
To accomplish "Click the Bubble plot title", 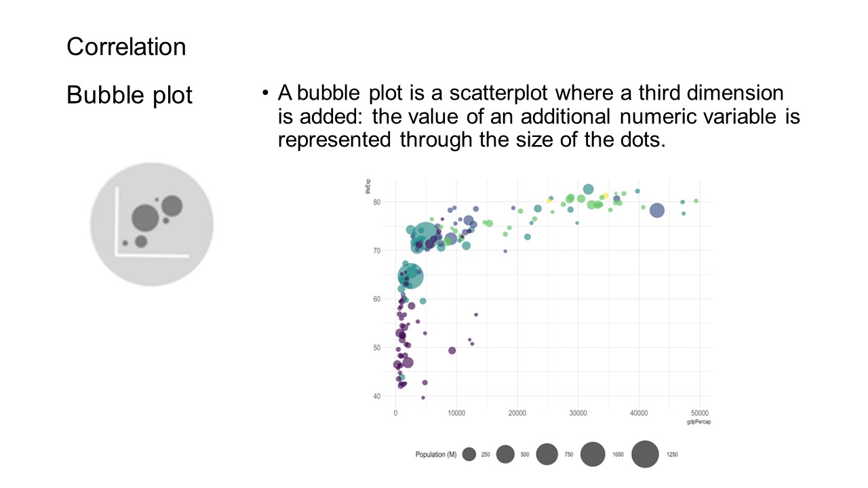I will 130,95.
